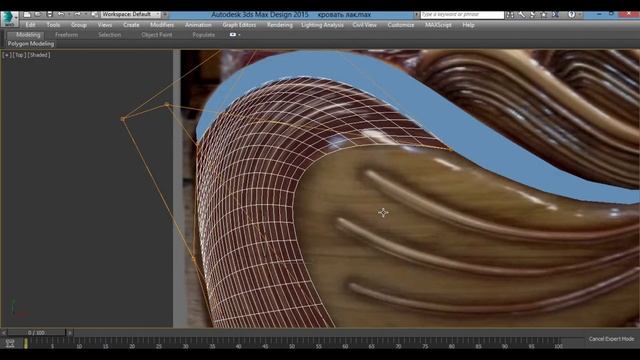Image resolution: width=640 pixels, height=360 pixels.
Task: Open the Rendering menu
Action: point(280,25)
